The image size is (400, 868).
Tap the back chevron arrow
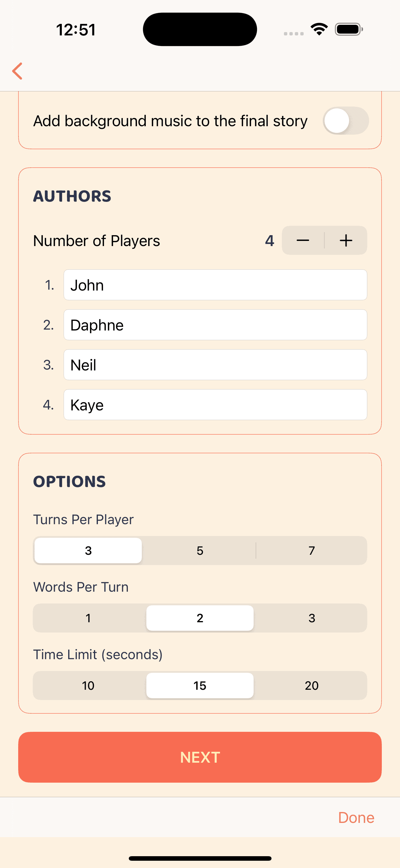coord(18,71)
